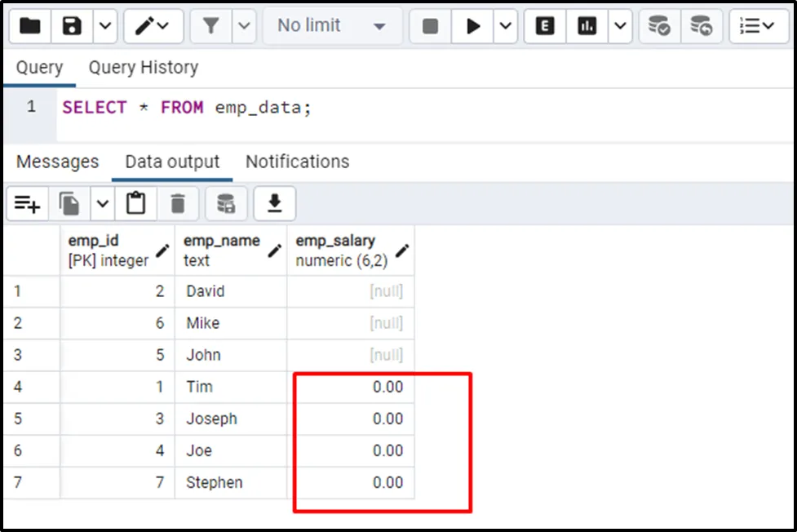This screenshot has width=797, height=532.
Task: Click the Explain (E) icon
Action: pyautogui.click(x=545, y=26)
